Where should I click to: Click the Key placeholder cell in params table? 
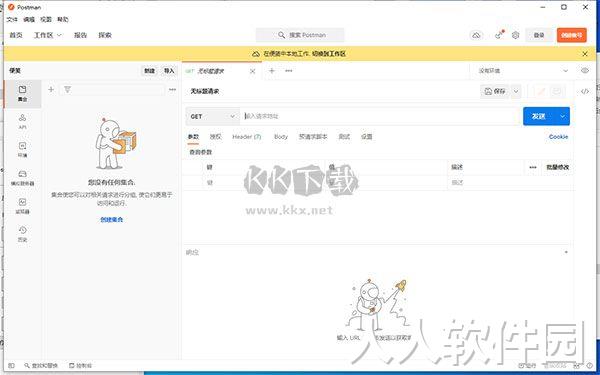click(263, 183)
